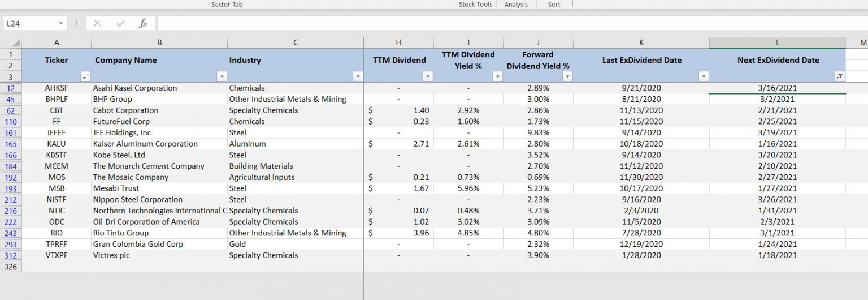Select the Kaiser Aluminum Corporation cell
Viewport: 868px width, 300px height.
[x=159, y=144]
